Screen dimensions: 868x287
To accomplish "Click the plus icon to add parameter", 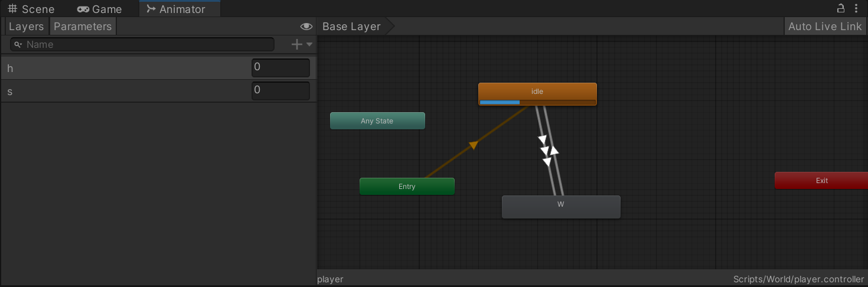I will [x=297, y=44].
